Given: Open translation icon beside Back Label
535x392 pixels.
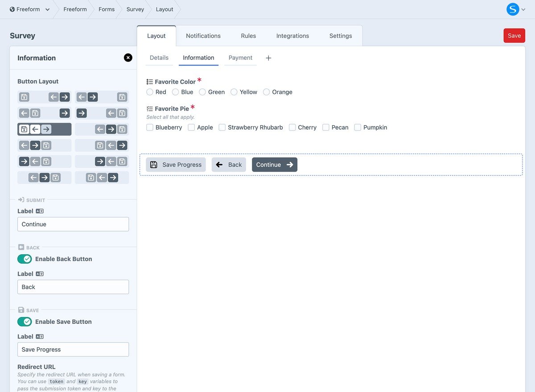Looking at the screenshot, I should (x=40, y=274).
